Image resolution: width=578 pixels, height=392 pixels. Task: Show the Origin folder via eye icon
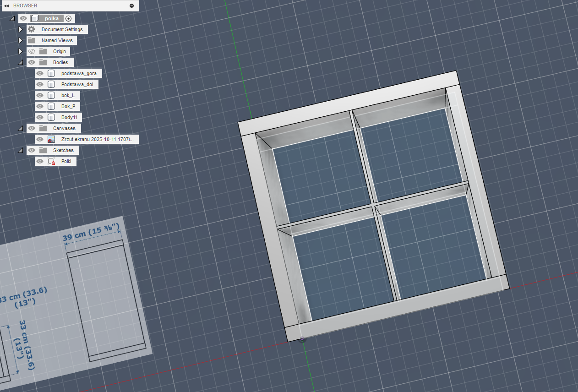[x=32, y=51]
